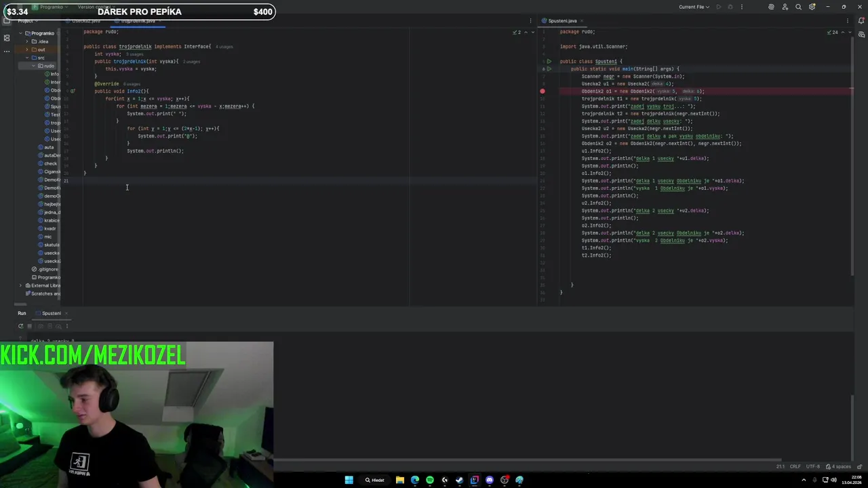Run class Spusteni via gutter arrow
868x488 pixels.
coord(549,62)
